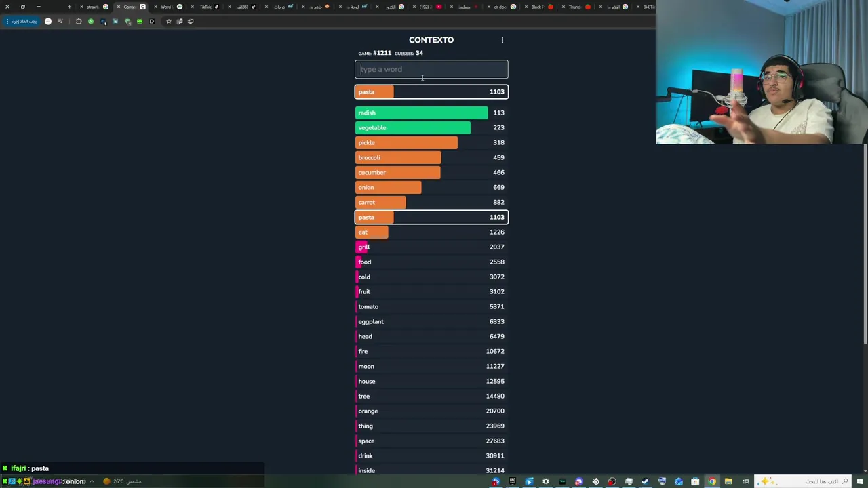
Task: Switch to the dr doc browser tab
Action: pos(500,7)
